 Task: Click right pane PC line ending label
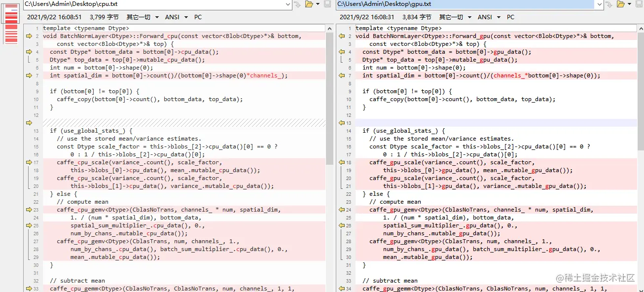[510, 17]
